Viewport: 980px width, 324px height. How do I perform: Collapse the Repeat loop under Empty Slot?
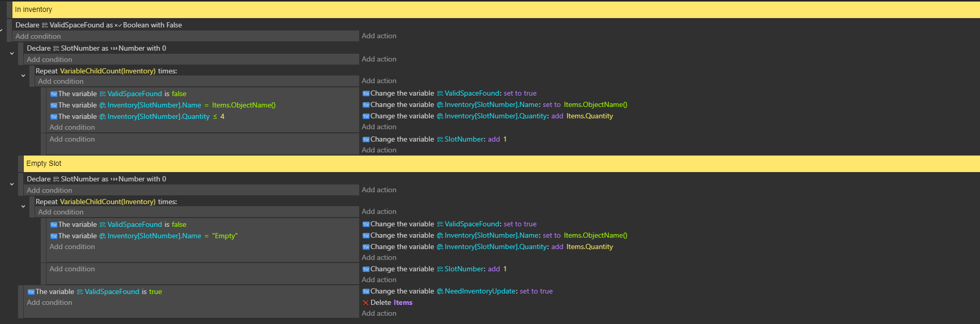(23, 206)
